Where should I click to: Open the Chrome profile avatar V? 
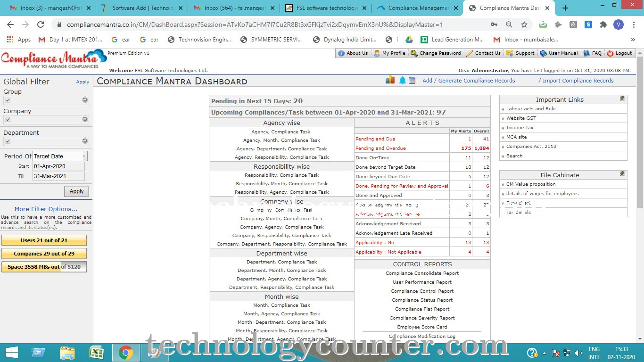pos(619,25)
